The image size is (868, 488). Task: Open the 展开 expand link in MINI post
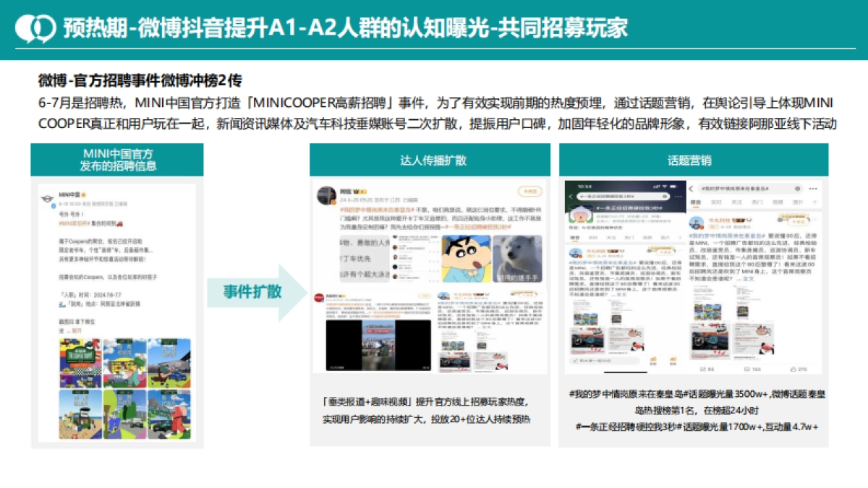[x=77, y=330]
